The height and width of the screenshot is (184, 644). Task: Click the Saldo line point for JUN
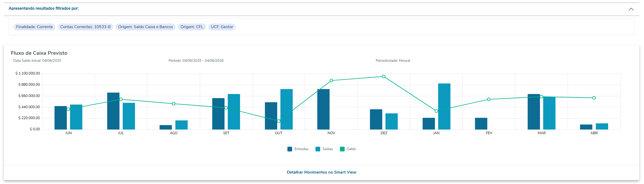click(x=68, y=109)
